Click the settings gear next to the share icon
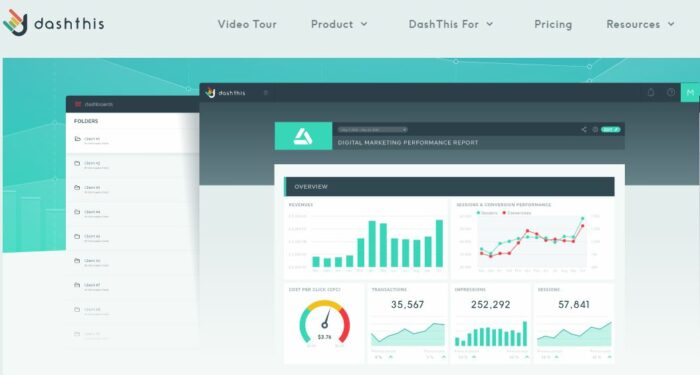Image resolution: width=700 pixels, height=375 pixels. point(595,129)
